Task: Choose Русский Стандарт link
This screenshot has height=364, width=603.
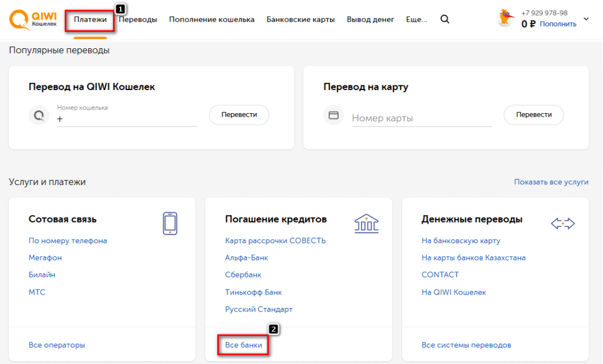Action: pyautogui.click(x=259, y=309)
